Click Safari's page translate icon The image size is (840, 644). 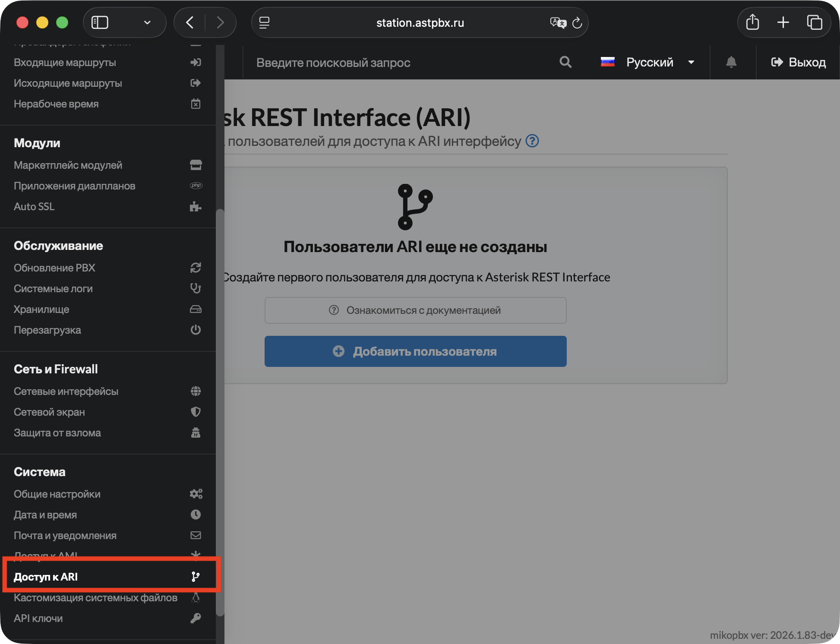point(557,22)
